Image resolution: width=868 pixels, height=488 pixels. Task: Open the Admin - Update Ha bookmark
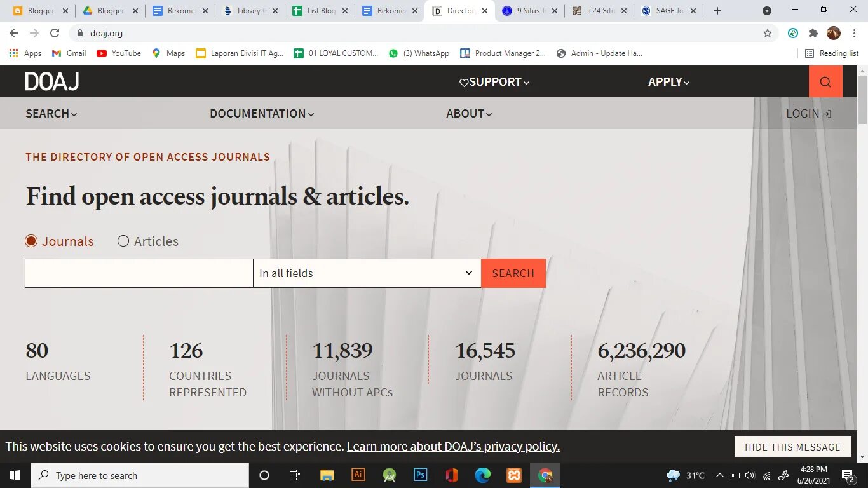[599, 53]
